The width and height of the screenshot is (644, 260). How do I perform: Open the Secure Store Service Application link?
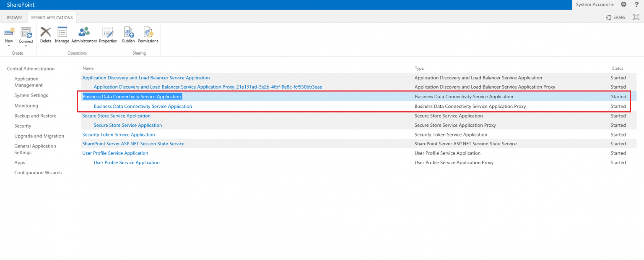[116, 116]
